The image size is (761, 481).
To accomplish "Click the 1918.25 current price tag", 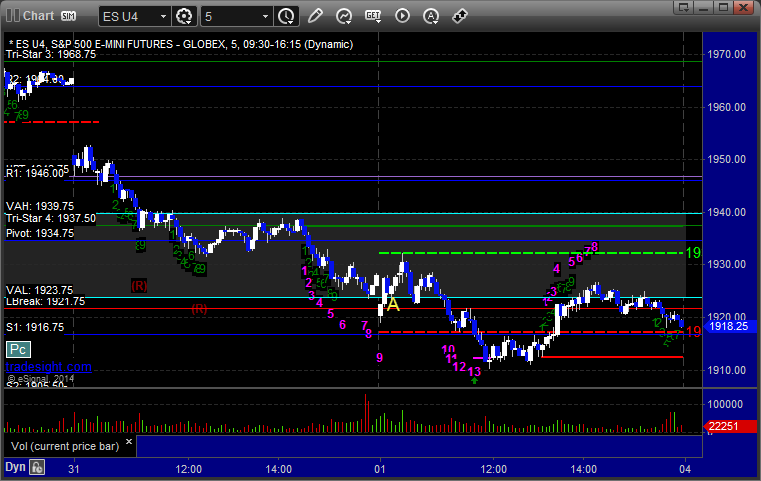I will click(729, 326).
